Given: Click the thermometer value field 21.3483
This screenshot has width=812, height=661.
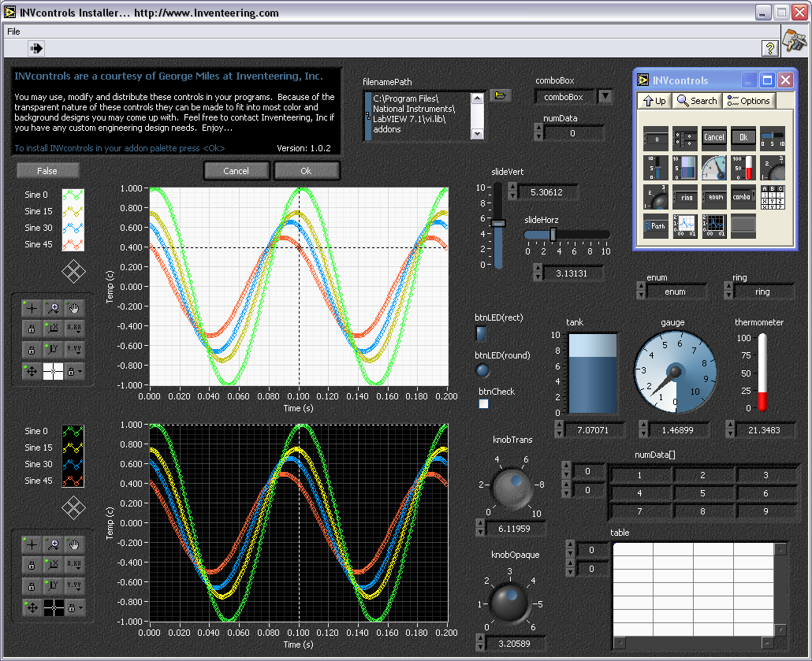Looking at the screenshot, I should pos(765,430).
